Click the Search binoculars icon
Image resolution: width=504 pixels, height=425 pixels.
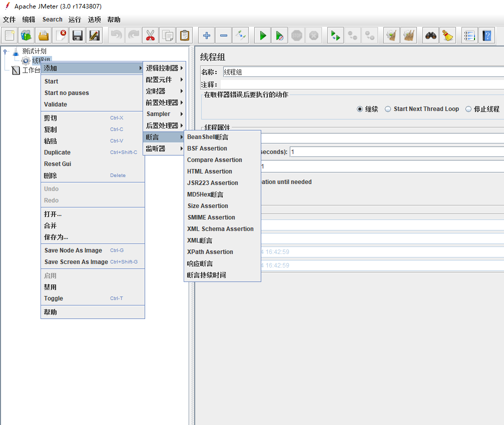point(431,35)
